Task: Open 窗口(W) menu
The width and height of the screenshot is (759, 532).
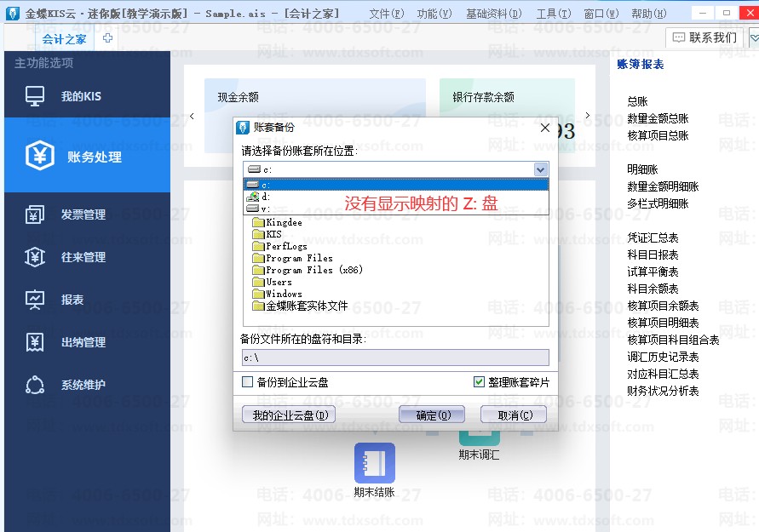Action: [601, 14]
